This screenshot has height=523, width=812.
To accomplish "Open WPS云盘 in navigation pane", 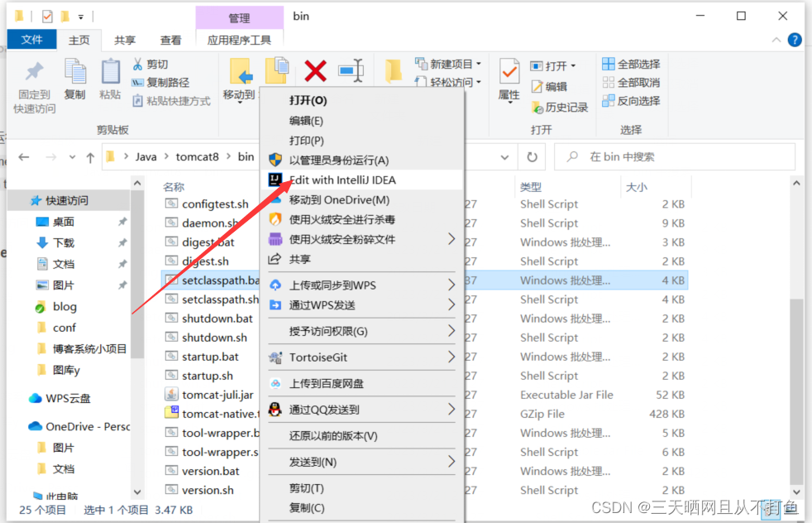I will 67,398.
